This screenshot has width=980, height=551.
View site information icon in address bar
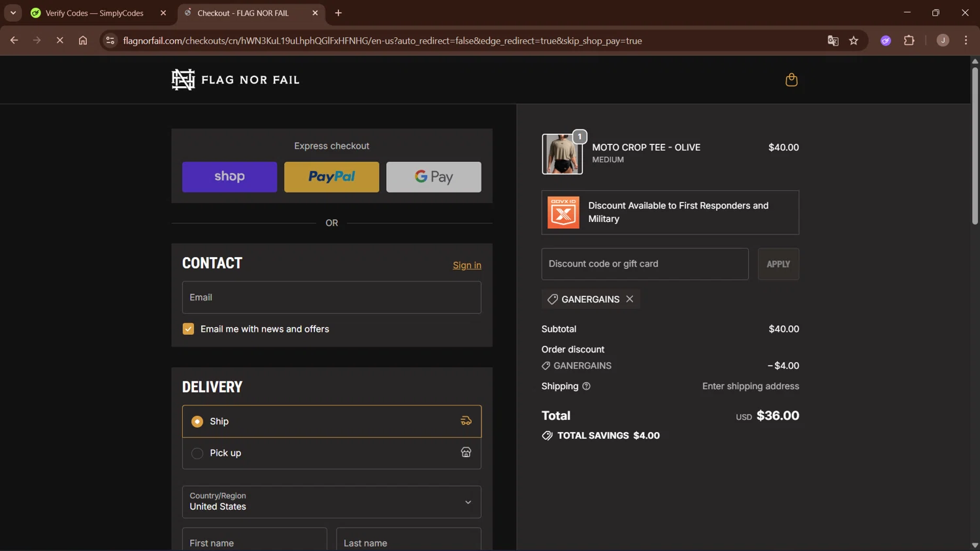coord(110,40)
